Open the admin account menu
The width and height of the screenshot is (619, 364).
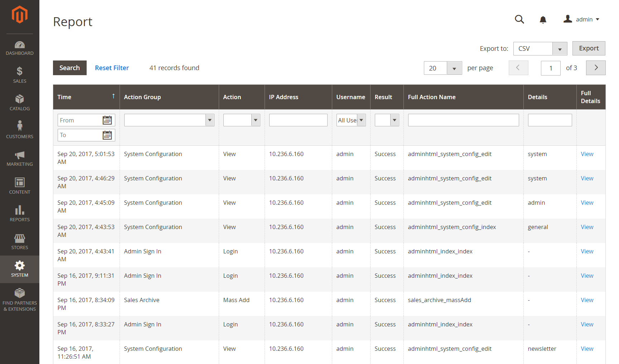(581, 19)
